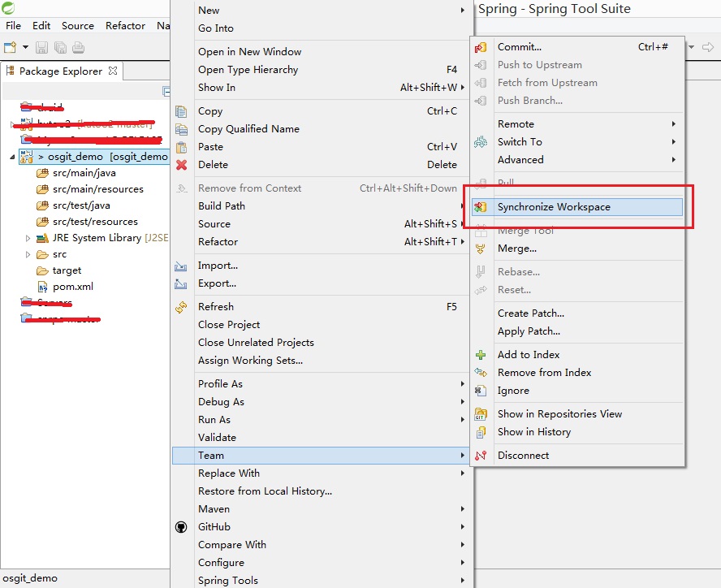Open pom.xml in Package Explorer
Viewport: 721px width, 588px height.
(x=72, y=287)
